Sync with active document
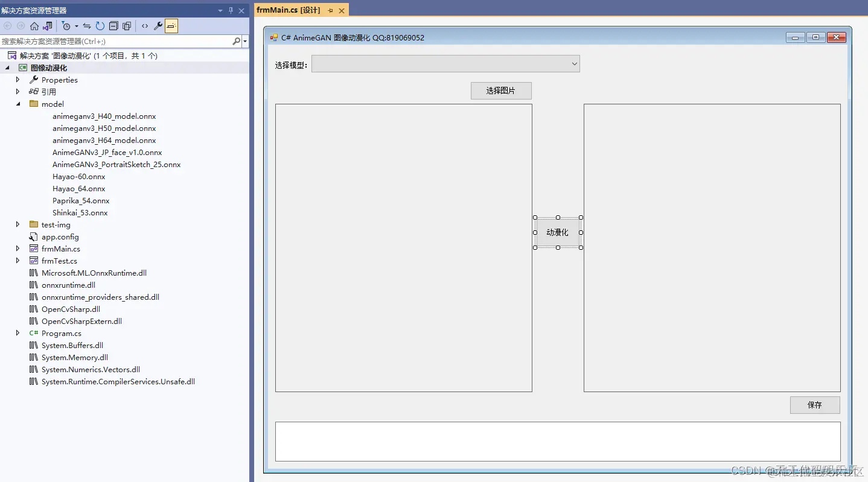 pyautogui.click(x=87, y=26)
